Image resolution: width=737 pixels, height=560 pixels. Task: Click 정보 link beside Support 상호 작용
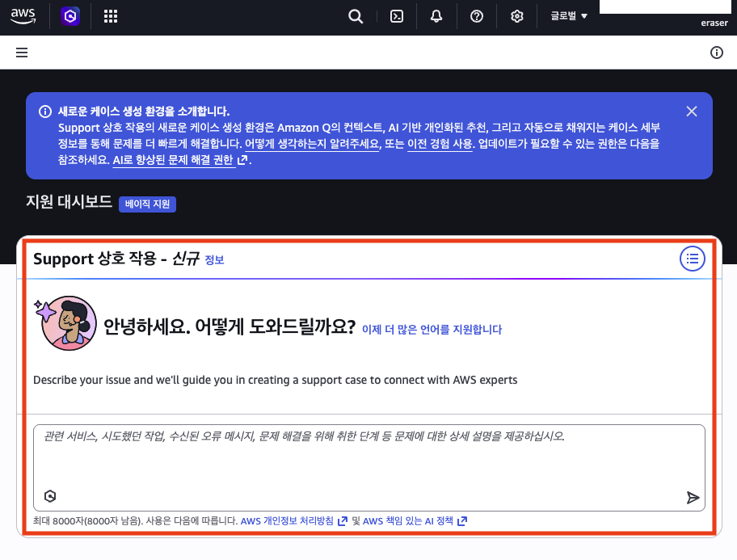pos(214,260)
